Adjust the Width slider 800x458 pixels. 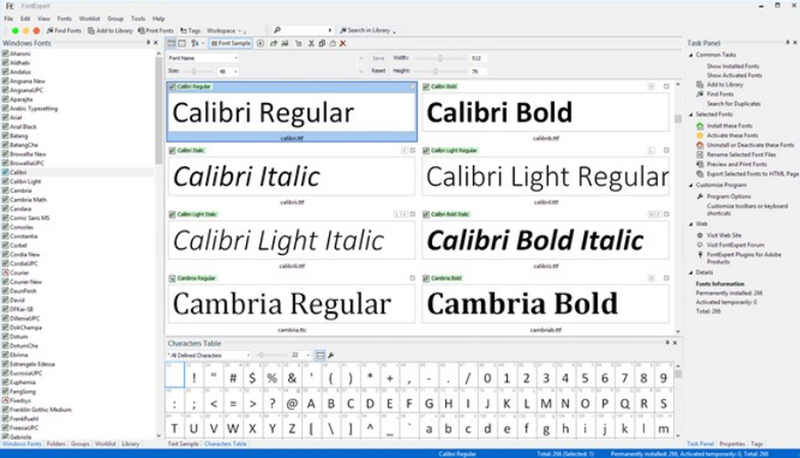(x=440, y=58)
